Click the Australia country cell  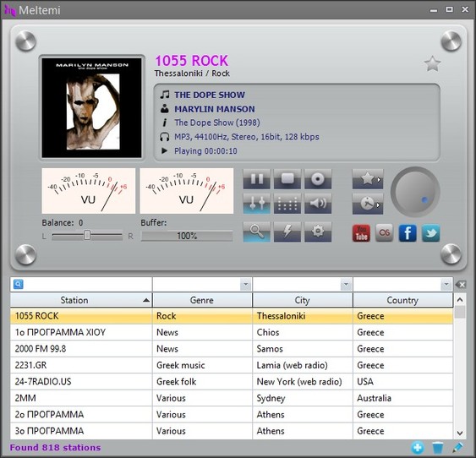[x=402, y=398]
